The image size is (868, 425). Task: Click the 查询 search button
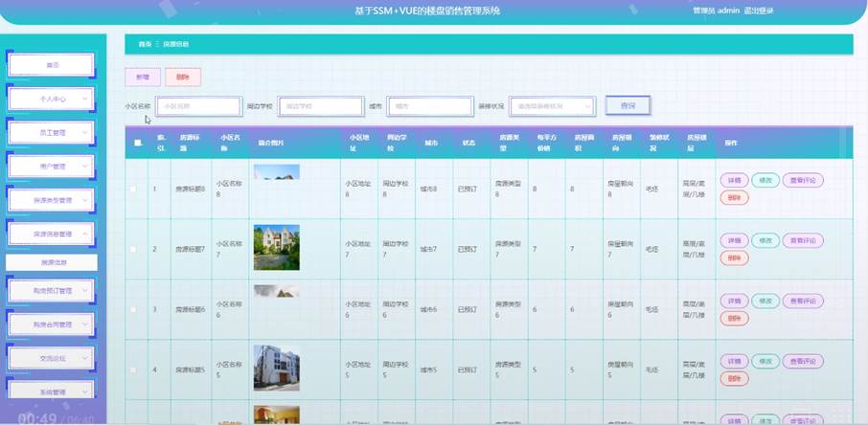point(628,105)
